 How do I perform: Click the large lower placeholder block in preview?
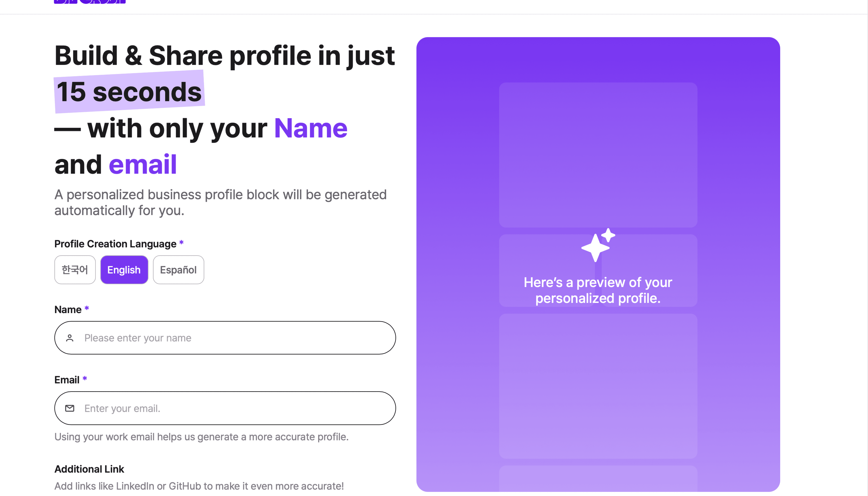[x=598, y=386]
